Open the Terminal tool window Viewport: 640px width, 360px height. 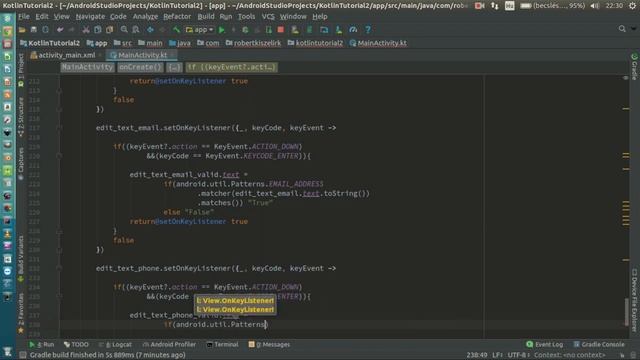point(222,344)
